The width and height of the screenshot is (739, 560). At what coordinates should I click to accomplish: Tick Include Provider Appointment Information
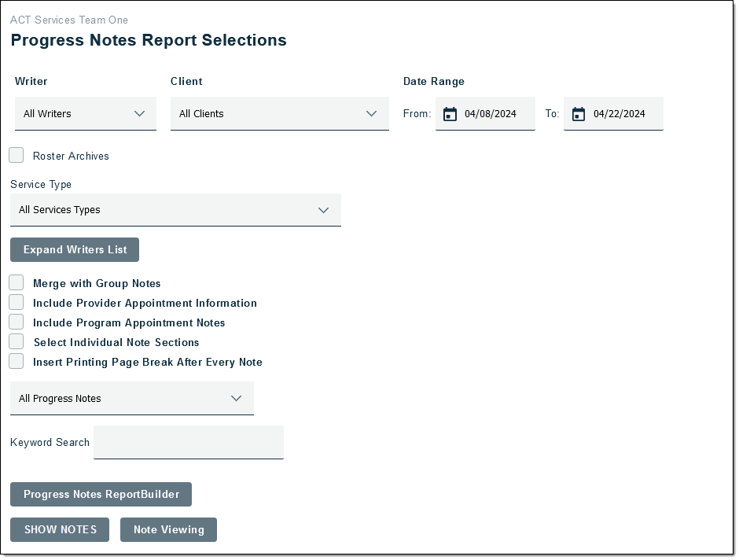pyautogui.click(x=17, y=302)
